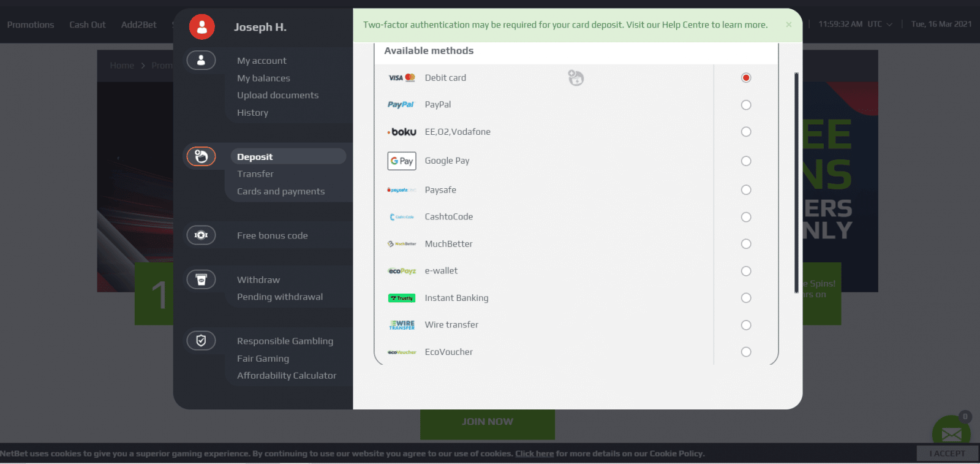980x464 pixels.
Task: Select Deposit in the sidebar
Action: tap(288, 157)
